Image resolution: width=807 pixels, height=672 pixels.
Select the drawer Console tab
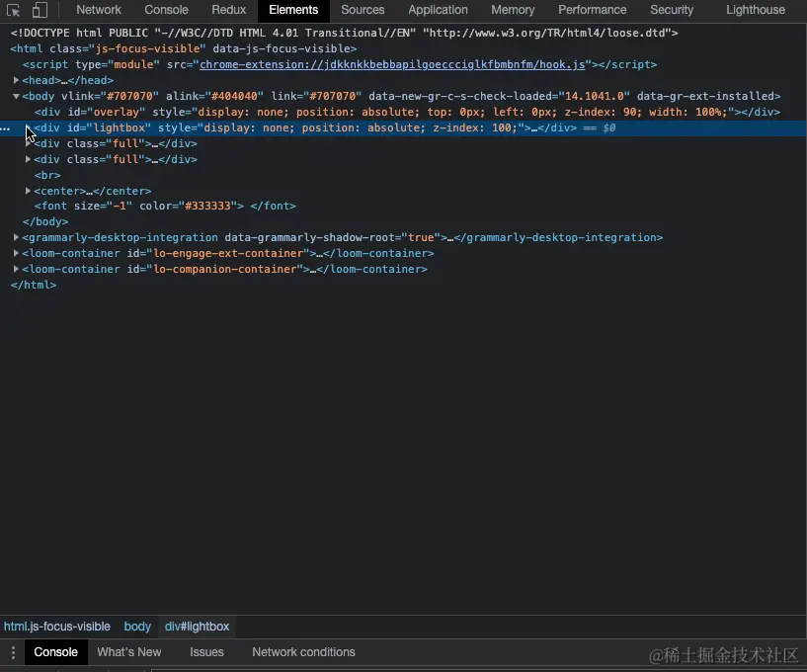point(55,652)
